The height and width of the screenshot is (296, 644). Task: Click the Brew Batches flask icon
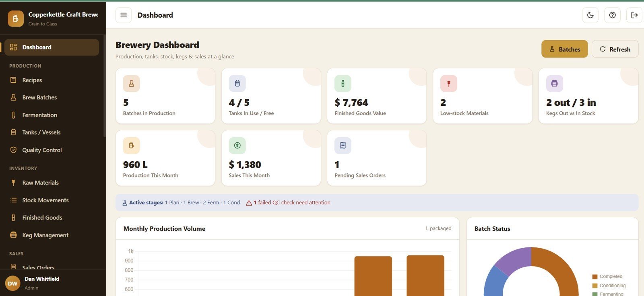[x=13, y=97]
